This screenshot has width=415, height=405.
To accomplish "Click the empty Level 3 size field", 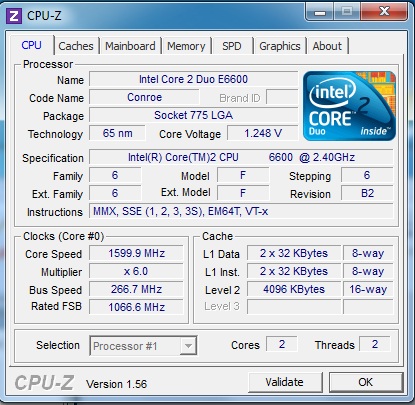I will (294, 307).
